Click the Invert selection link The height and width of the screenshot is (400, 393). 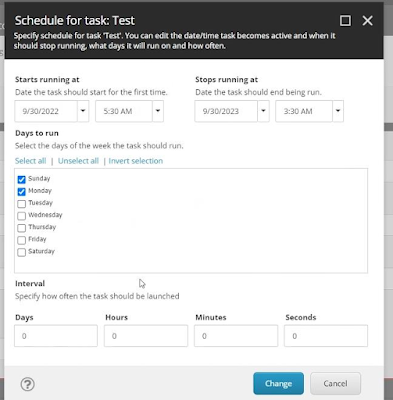[136, 161]
